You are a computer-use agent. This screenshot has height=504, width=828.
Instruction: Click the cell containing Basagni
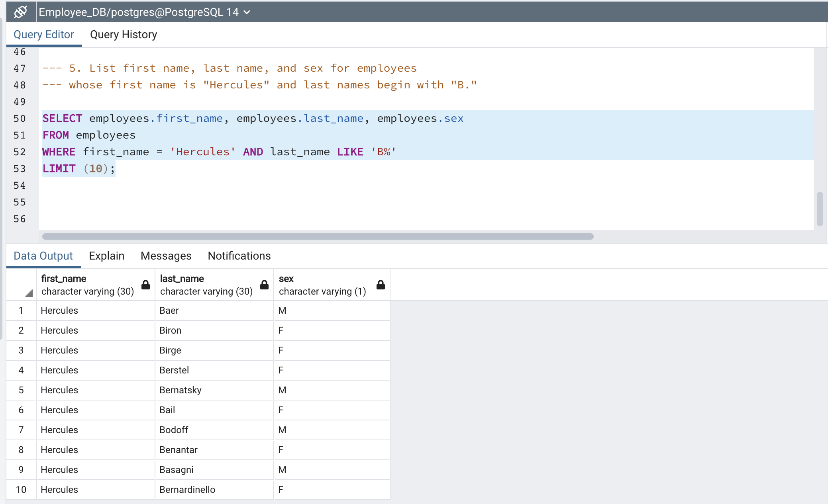[214, 470]
